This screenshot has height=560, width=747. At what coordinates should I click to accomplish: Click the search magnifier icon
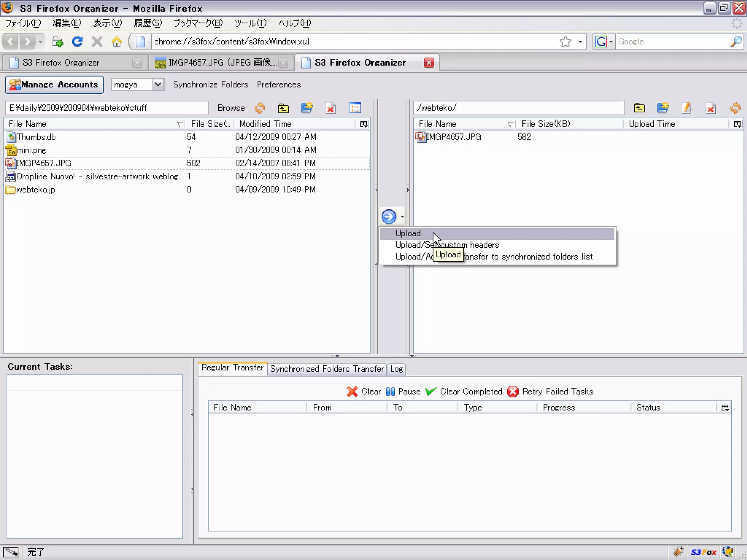point(736,42)
